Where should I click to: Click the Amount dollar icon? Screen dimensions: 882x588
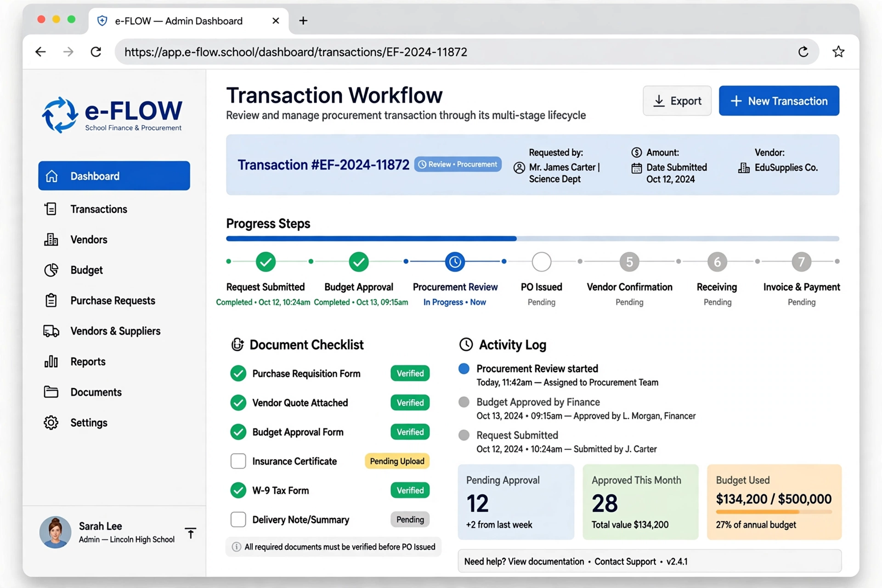(x=636, y=153)
